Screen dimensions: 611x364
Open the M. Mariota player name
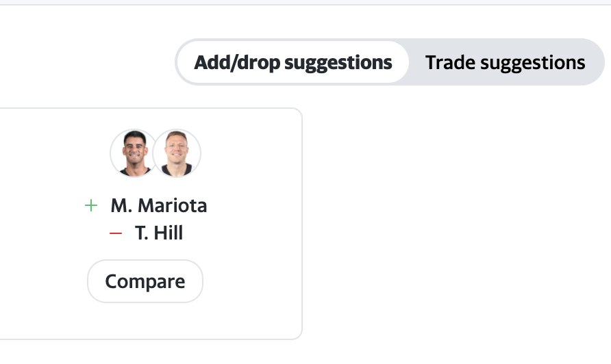coord(158,206)
